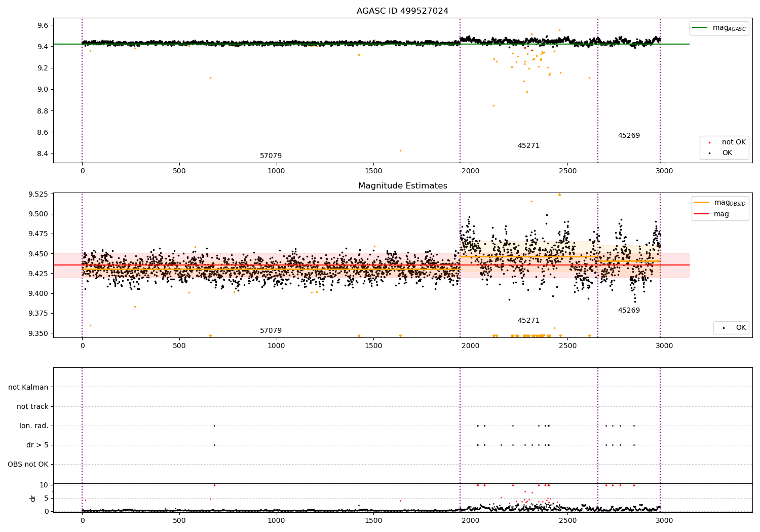The width and height of the screenshot is (760, 532).
Task: Click the '10' tick on the dr axis
Action: 44,485
